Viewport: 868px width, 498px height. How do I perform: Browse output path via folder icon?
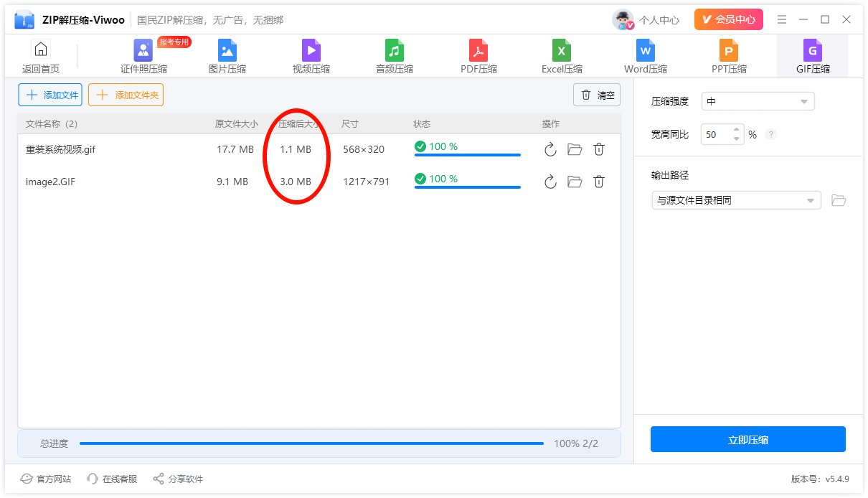coord(839,200)
